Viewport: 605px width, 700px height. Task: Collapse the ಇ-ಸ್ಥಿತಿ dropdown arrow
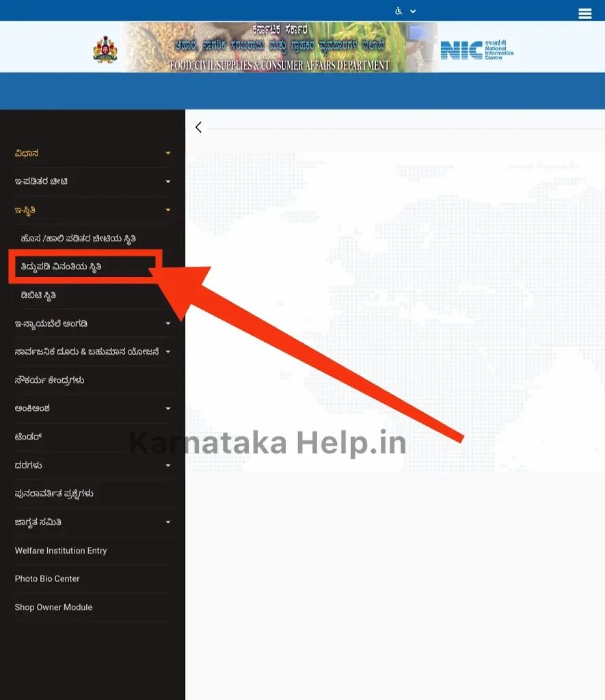[x=168, y=210]
